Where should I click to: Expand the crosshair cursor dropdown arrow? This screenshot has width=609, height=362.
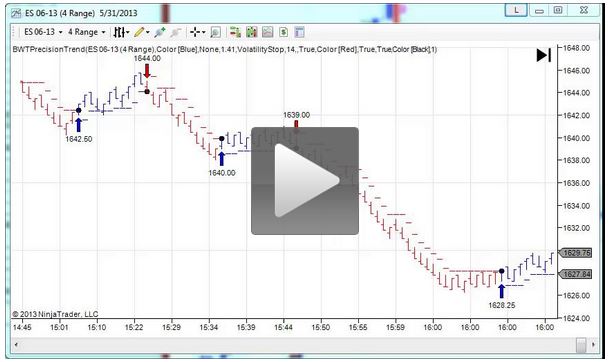[x=203, y=33]
